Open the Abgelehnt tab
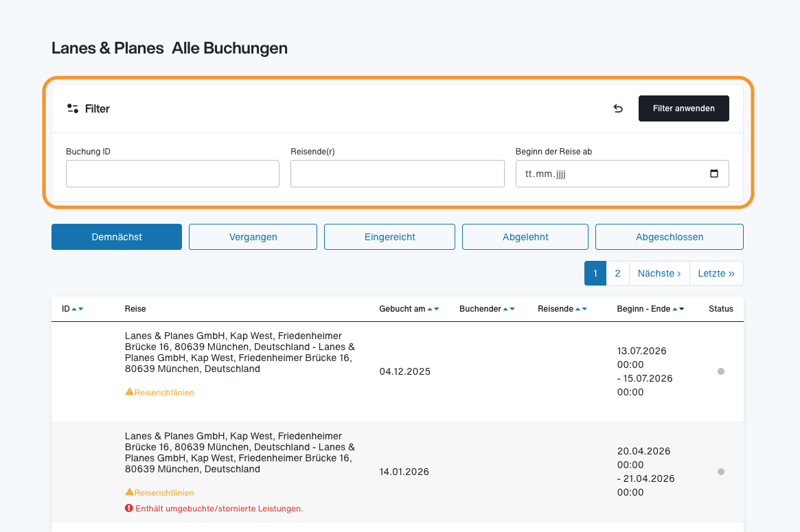Viewport: 800px width, 532px height. [x=525, y=237]
